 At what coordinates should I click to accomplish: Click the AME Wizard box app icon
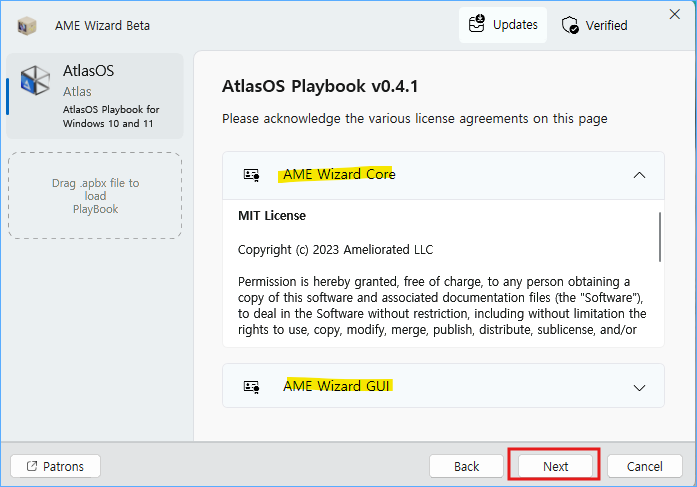coord(27,26)
